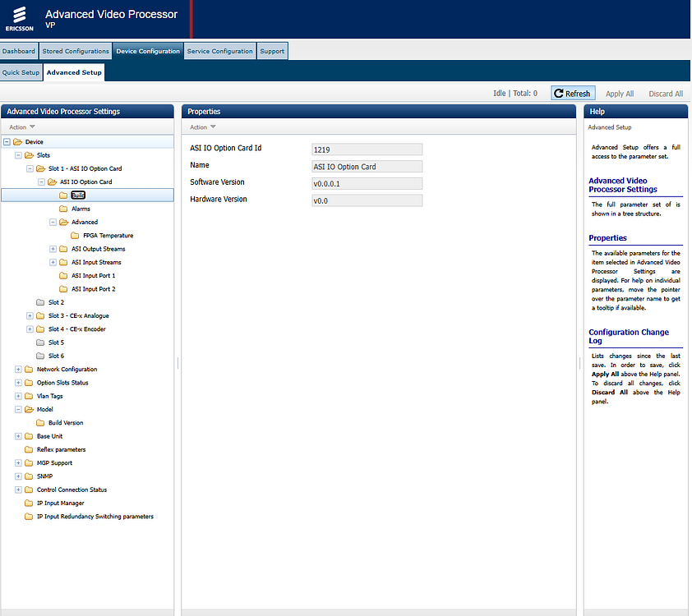The height and width of the screenshot is (616, 692).
Task: Go to the Support tab
Action: [x=272, y=51]
